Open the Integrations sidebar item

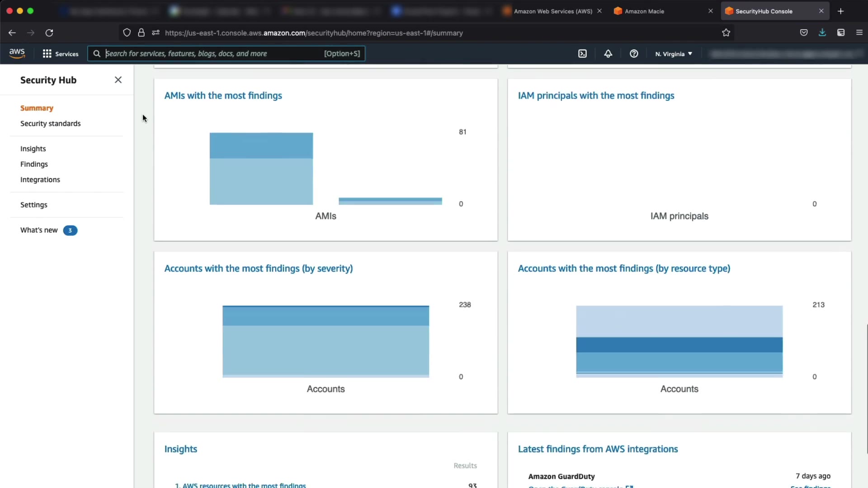(x=40, y=179)
